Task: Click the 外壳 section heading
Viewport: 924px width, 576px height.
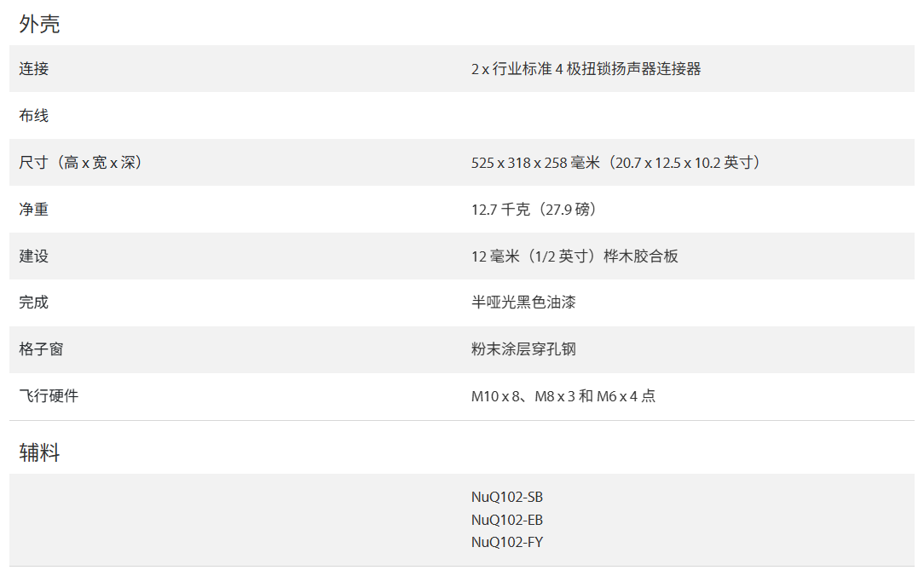Action: [x=39, y=24]
